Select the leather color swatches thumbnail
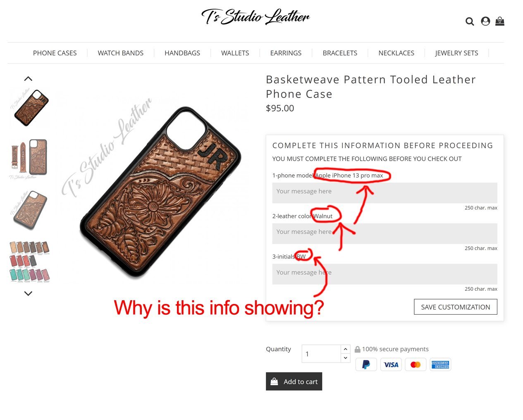 [29, 262]
